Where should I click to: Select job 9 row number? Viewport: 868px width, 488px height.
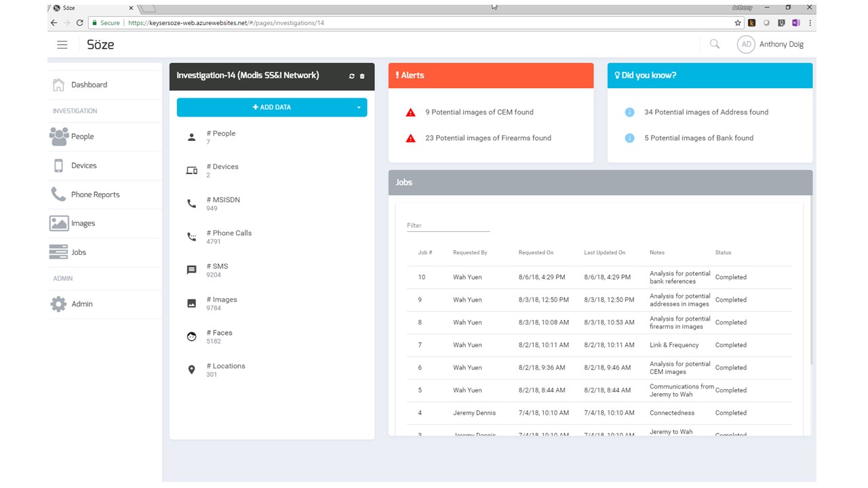click(x=420, y=300)
